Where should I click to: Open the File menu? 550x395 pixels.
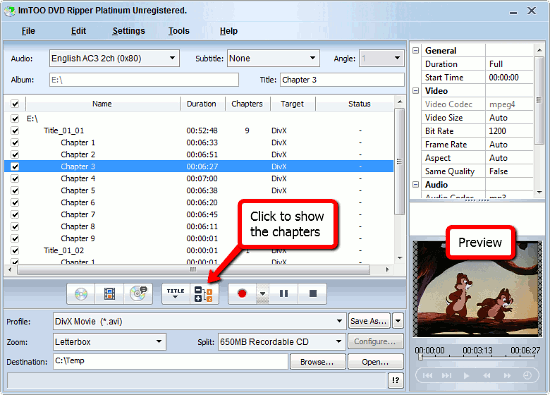(28, 31)
